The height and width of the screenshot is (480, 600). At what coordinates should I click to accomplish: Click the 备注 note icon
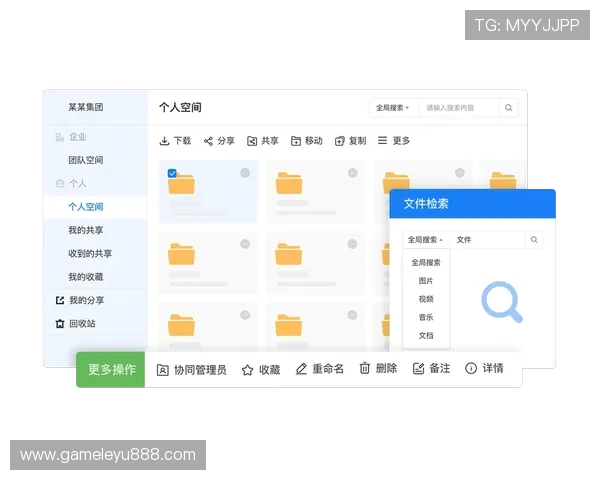418,369
